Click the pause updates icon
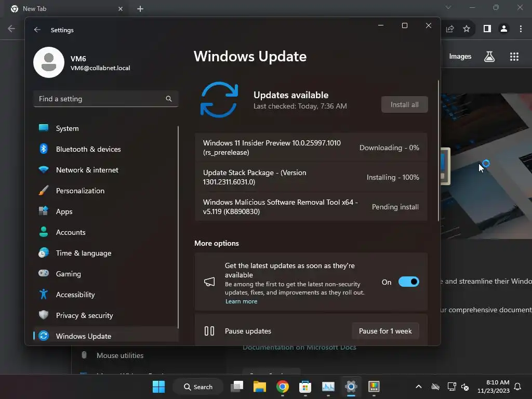This screenshot has height=399, width=532. 209,331
